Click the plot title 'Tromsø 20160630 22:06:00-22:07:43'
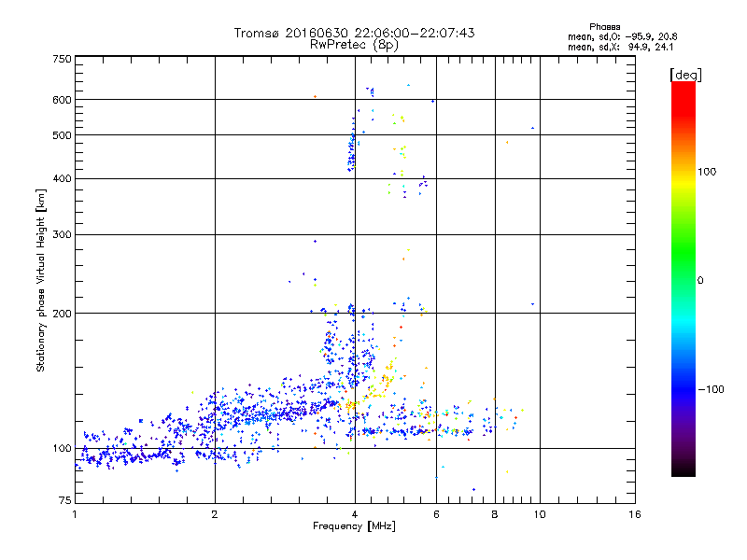The height and width of the screenshot is (560, 747). pos(354,33)
